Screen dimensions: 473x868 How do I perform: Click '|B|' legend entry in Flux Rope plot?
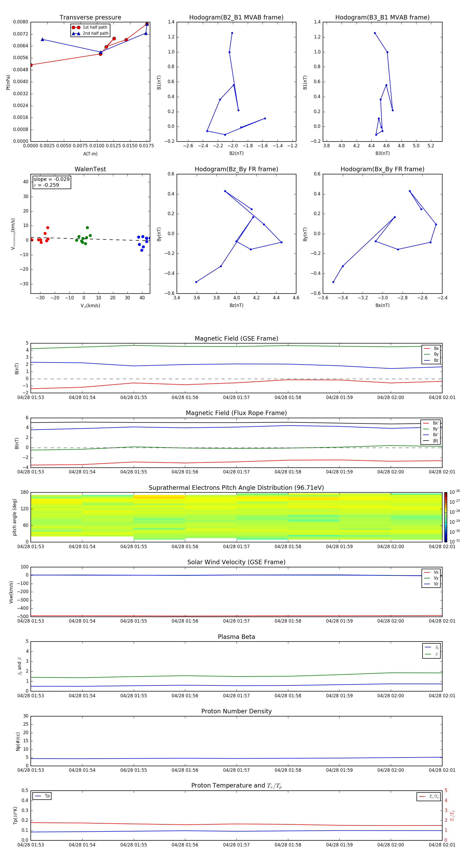pos(431,441)
